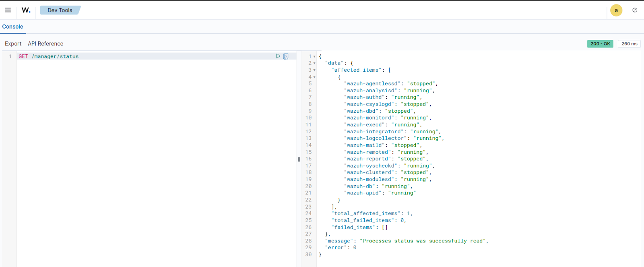Click the 260 ms response time badge
644x267 pixels.
[x=629, y=43]
